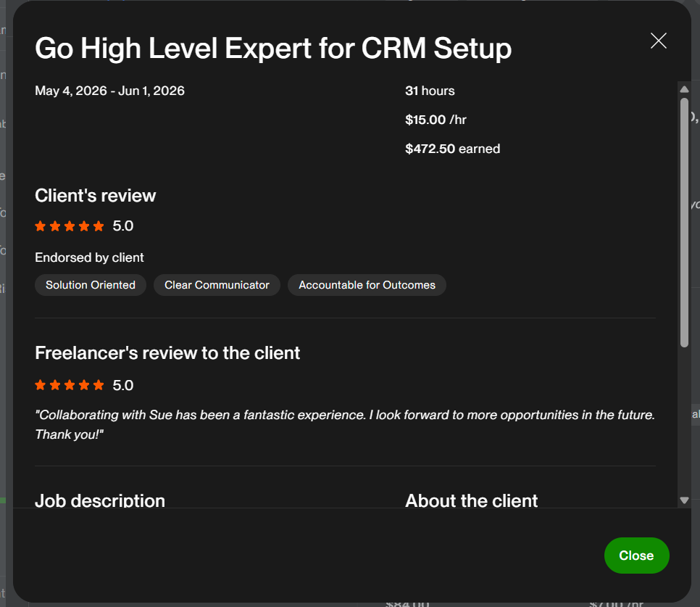Click the 'Endorsed by client' label
Viewport: 700px width, 607px height.
coord(89,257)
